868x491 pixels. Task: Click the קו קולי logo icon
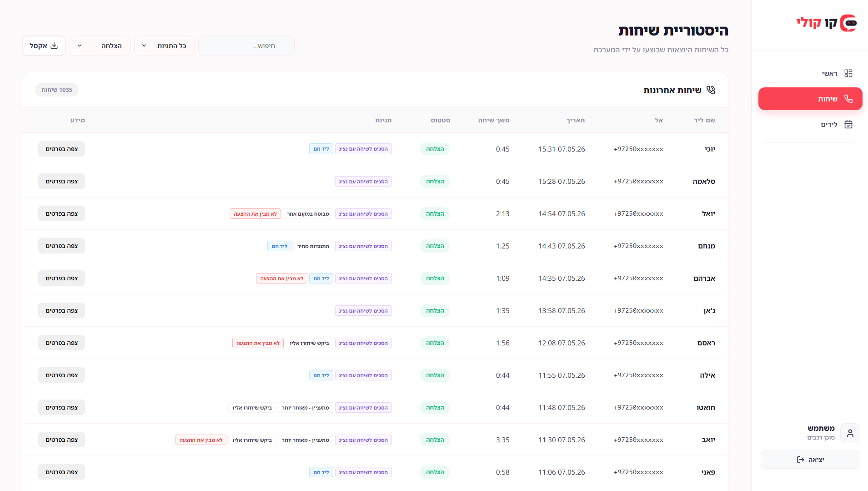tap(848, 23)
